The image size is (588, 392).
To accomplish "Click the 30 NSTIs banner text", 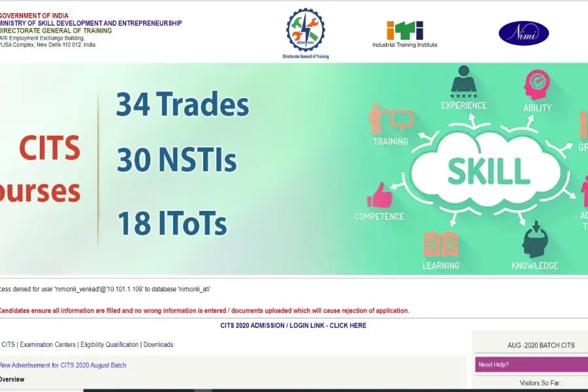I will pyautogui.click(x=176, y=160).
